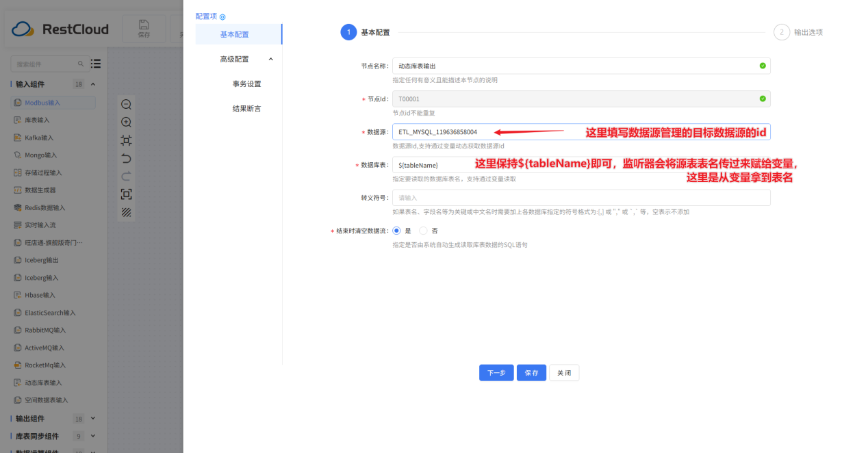The width and height of the screenshot is (868, 453).
Task: Click the Redis数据输入 component icon
Action: (x=18, y=207)
